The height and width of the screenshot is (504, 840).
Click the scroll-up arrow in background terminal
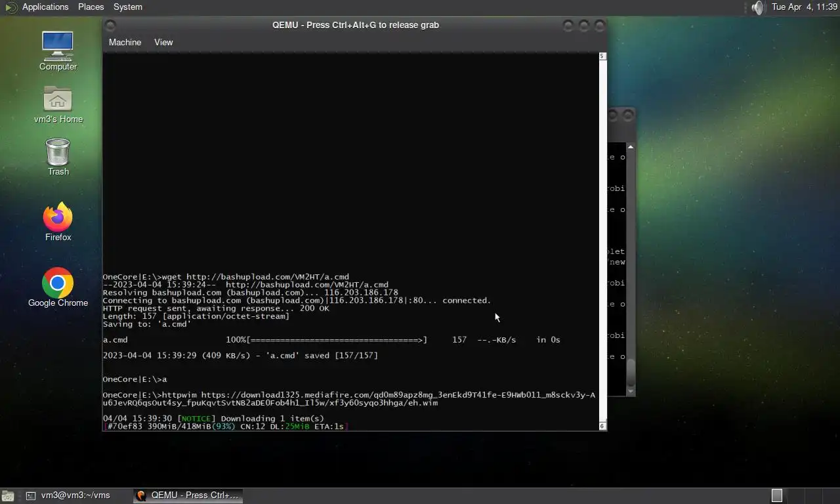pyautogui.click(x=631, y=146)
